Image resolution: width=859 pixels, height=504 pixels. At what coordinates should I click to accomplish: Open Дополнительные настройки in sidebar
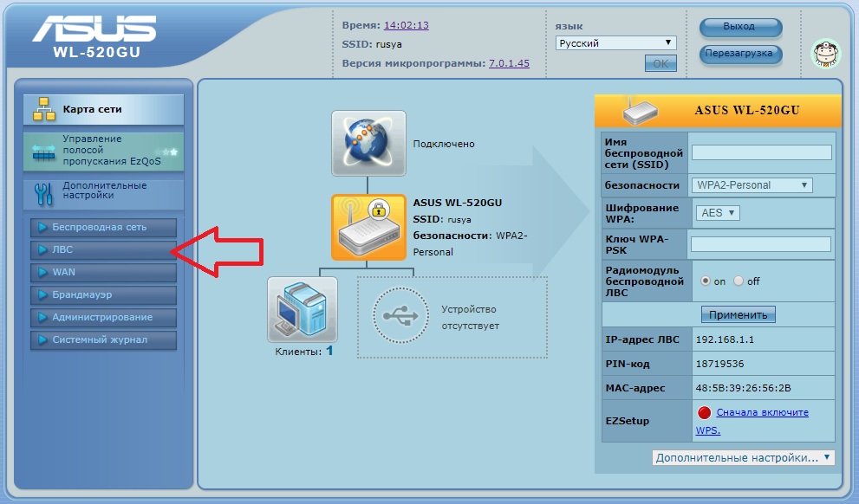click(x=103, y=193)
